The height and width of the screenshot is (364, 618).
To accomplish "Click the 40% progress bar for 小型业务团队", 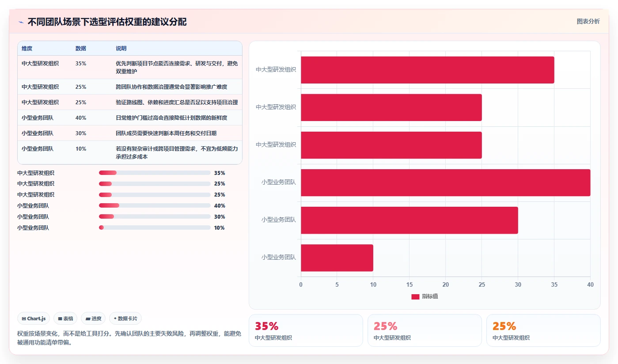I will tap(155, 205).
